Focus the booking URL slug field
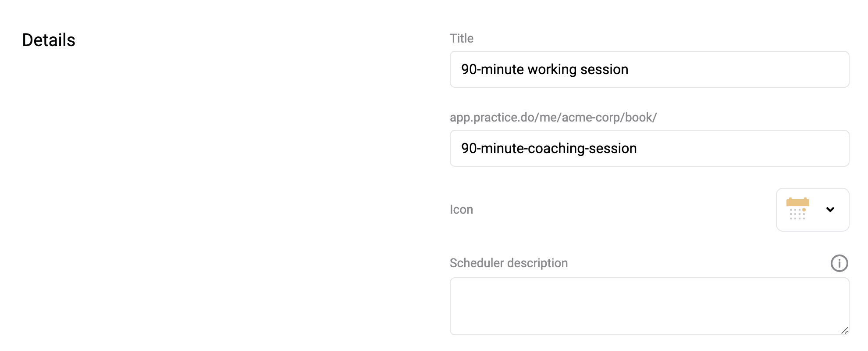Image resolution: width=868 pixels, height=351 pixels. 649,148
